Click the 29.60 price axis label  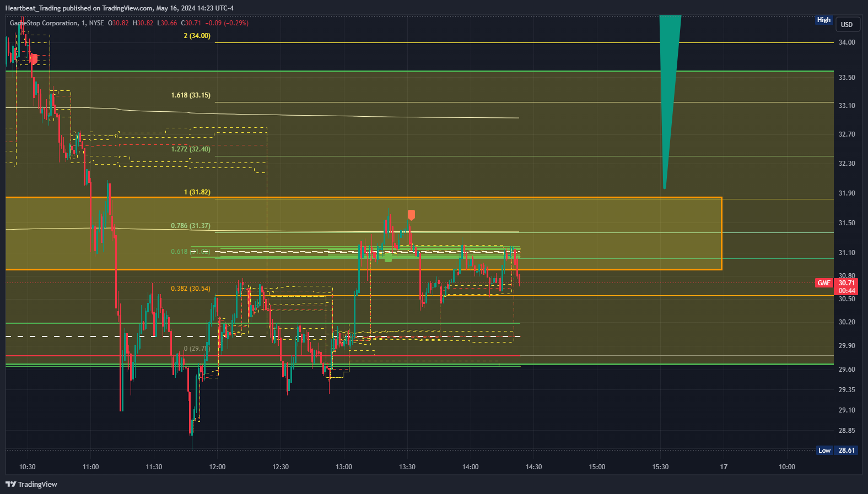tap(847, 370)
